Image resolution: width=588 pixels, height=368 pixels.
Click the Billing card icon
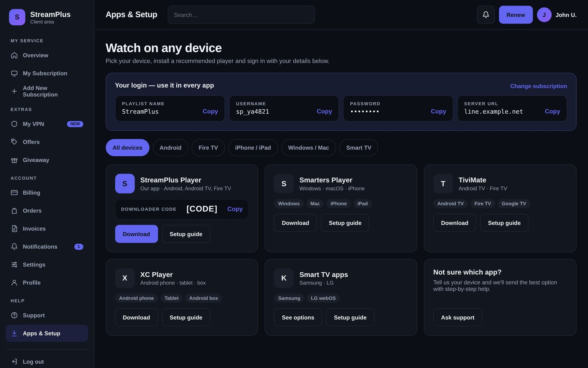point(14,192)
